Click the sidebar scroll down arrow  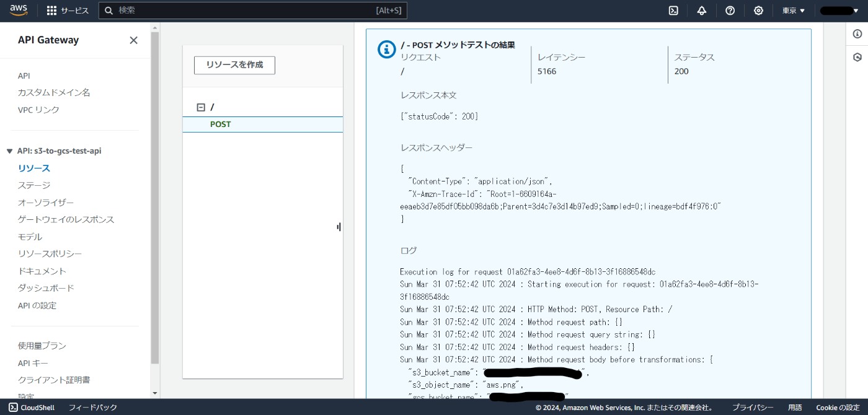pyautogui.click(x=155, y=393)
